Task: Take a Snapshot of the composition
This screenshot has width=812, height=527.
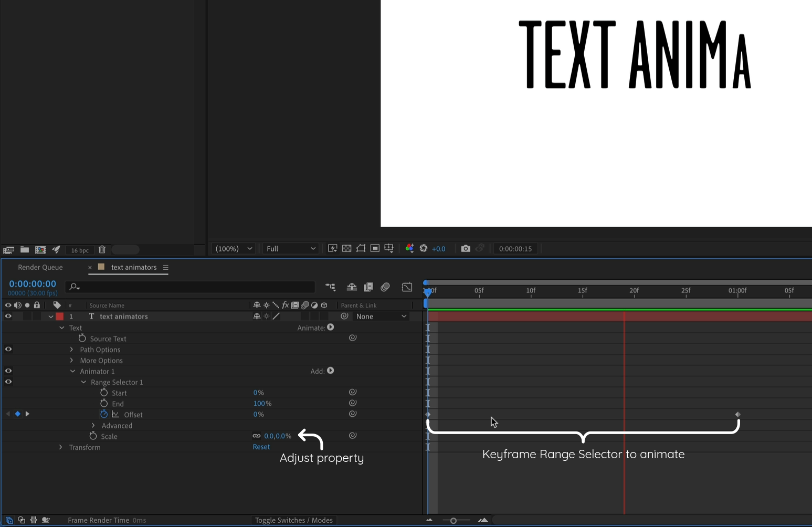Action: click(466, 248)
